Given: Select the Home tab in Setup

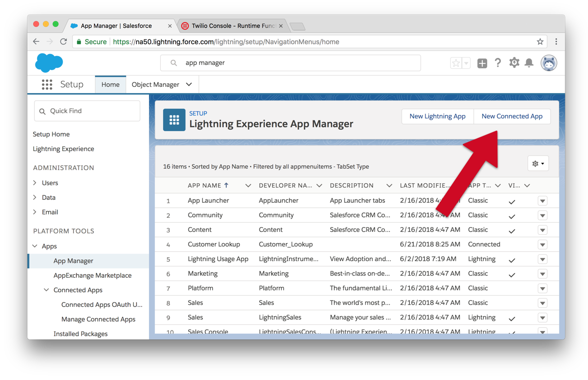Looking at the screenshot, I should 110,85.
